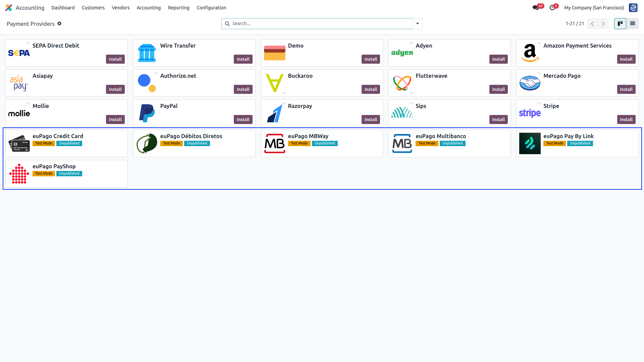This screenshot has width=644, height=362.
Task: Install the Adyen provider
Action: click(x=498, y=59)
